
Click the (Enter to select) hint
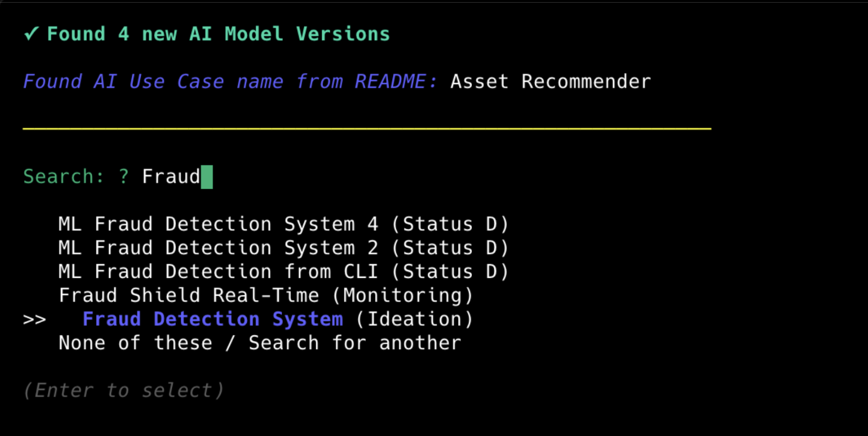(x=123, y=391)
